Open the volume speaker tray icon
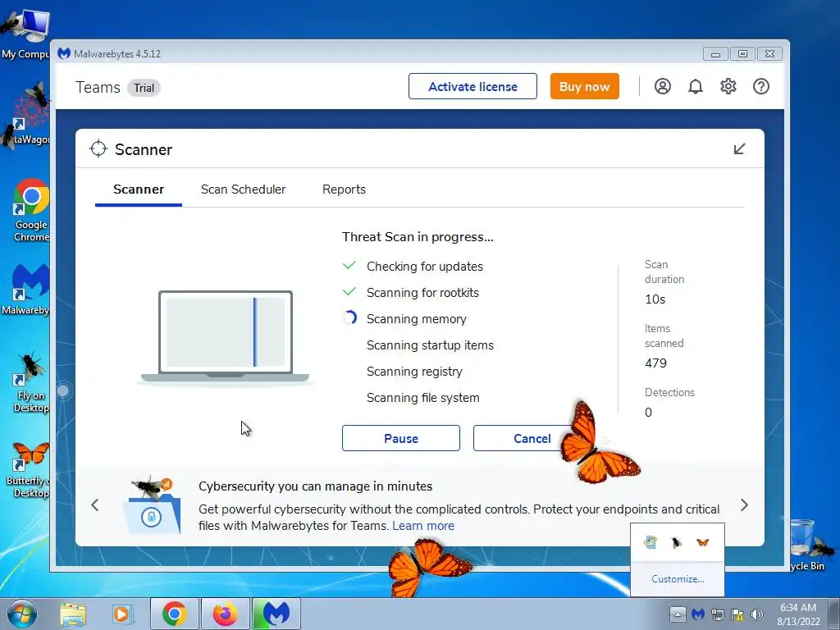The image size is (840, 630). (x=756, y=614)
